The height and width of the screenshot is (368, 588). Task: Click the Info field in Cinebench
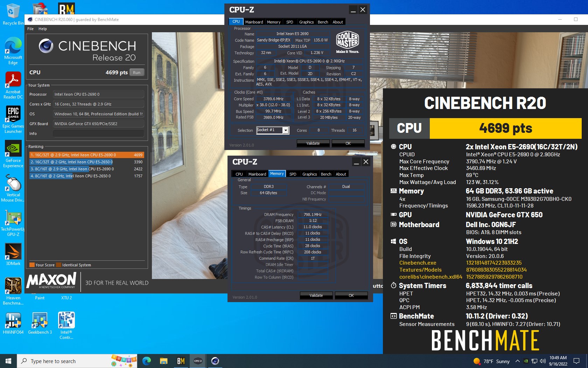[98, 134]
